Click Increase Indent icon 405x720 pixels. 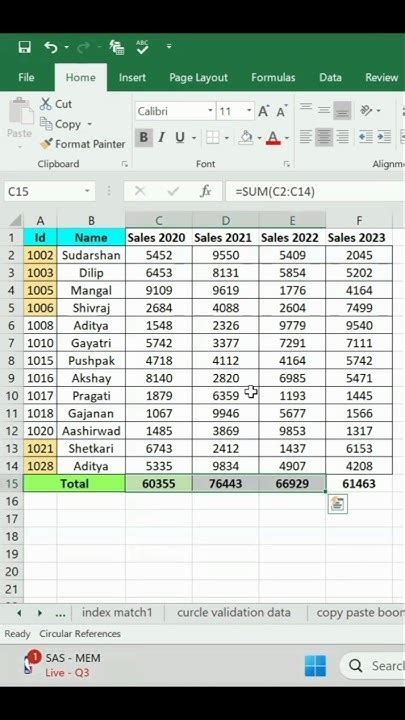(384, 137)
